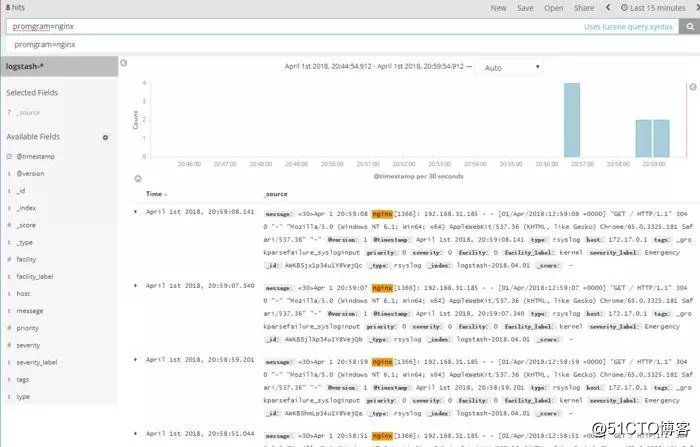Viewport: 700px width, 447px height.
Task: Click the clock icon beside Last 15 minutes
Action: click(x=624, y=8)
